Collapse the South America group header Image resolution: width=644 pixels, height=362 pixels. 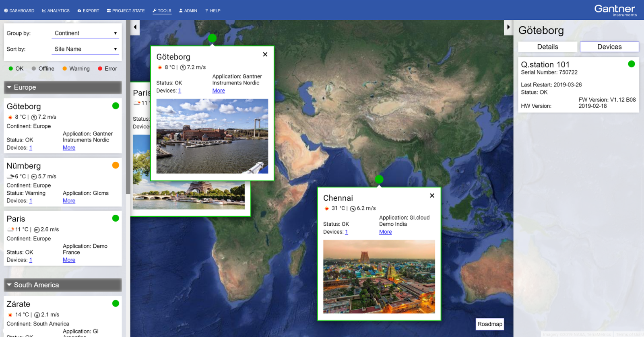(x=63, y=285)
